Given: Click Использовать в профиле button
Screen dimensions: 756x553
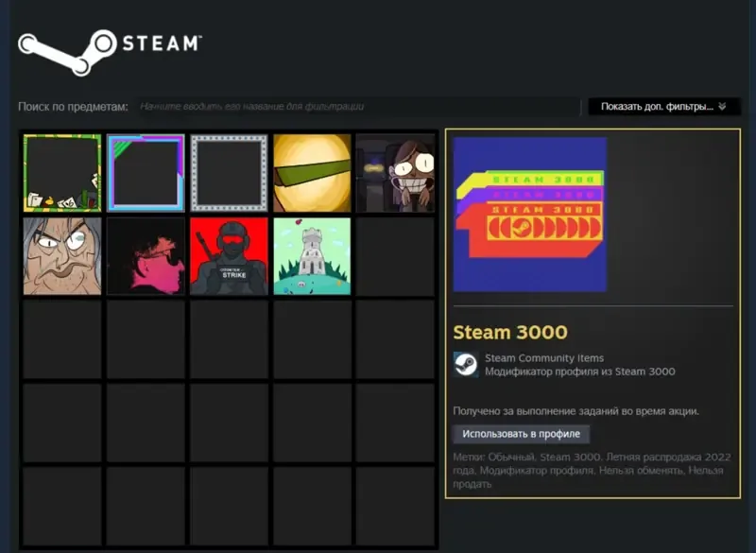Looking at the screenshot, I should click(x=522, y=434).
